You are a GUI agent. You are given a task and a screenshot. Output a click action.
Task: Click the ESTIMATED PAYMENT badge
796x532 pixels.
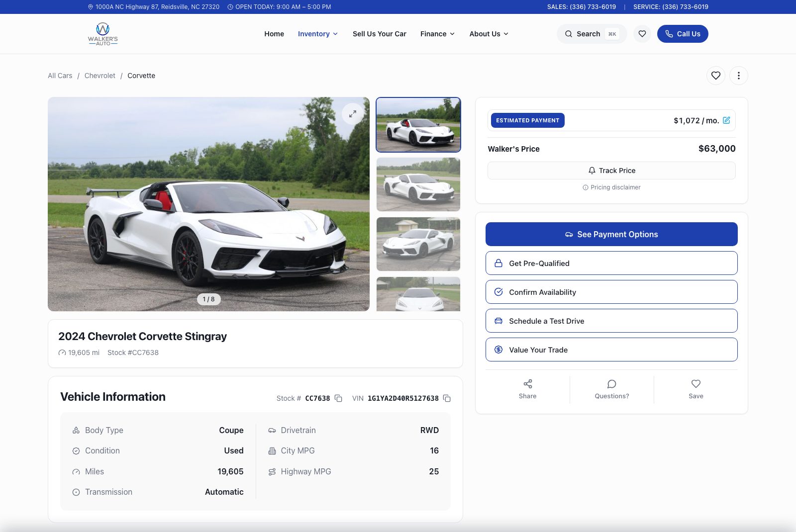(x=528, y=120)
